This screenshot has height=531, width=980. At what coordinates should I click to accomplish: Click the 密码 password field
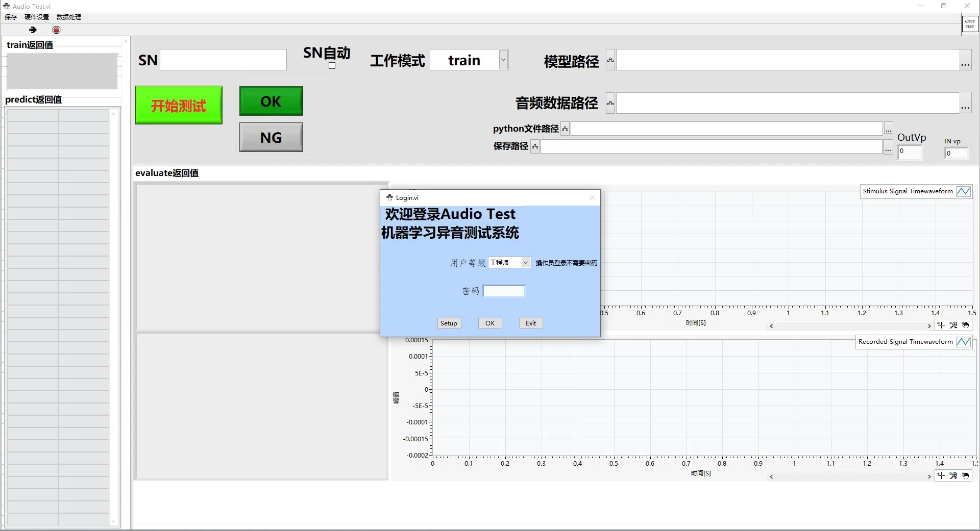pos(504,291)
